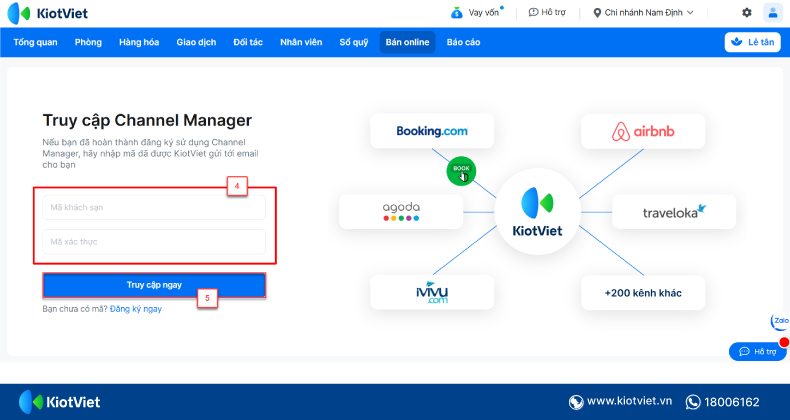
Task: Open the Sổ quỹ menu
Action: click(x=354, y=42)
